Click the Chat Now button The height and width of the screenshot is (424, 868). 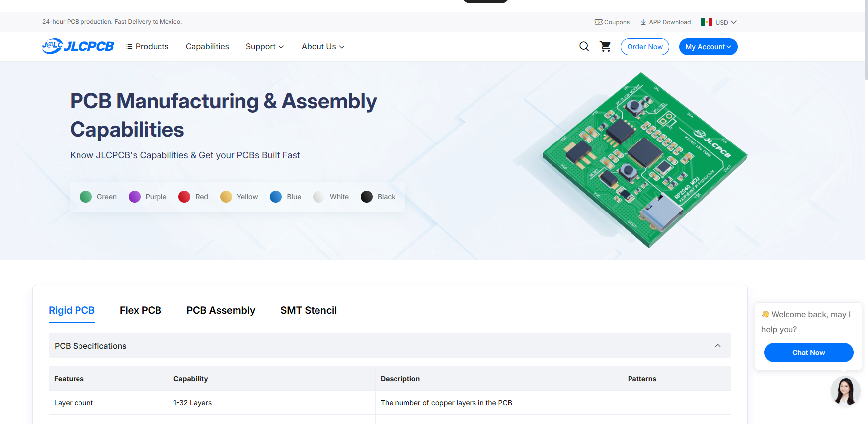click(808, 353)
